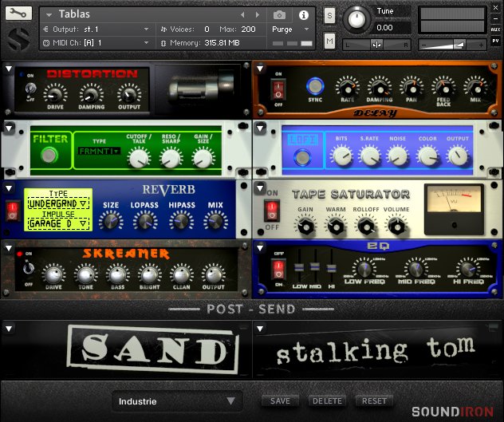Open the Tablas instrument menu arrow
This screenshot has width=504, height=422.
[x=49, y=15]
